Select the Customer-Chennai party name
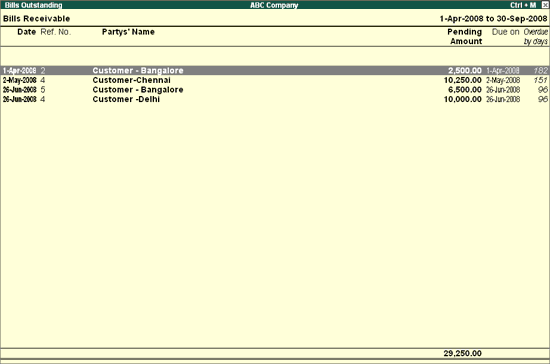 click(x=132, y=80)
